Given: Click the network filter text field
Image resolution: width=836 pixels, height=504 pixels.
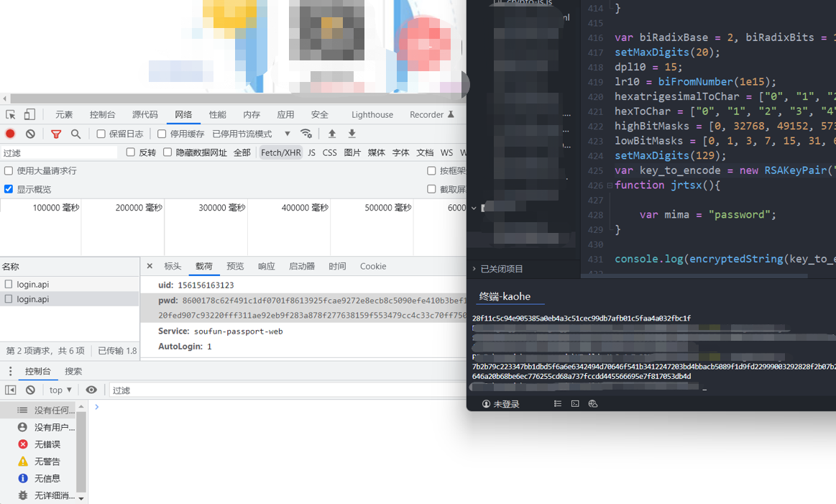Looking at the screenshot, I should coord(59,153).
